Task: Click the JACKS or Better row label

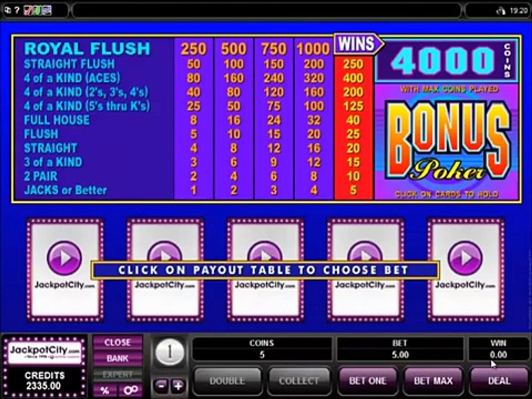Action: point(65,190)
